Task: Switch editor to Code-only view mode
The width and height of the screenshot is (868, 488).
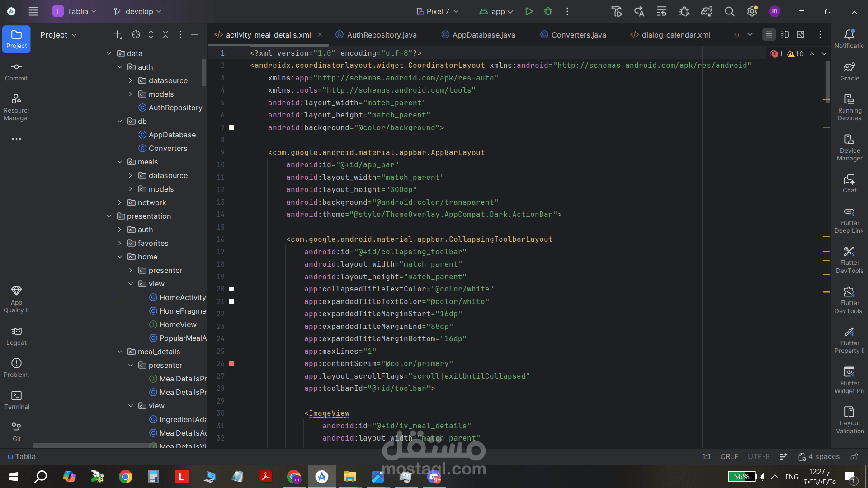Action: (769, 34)
